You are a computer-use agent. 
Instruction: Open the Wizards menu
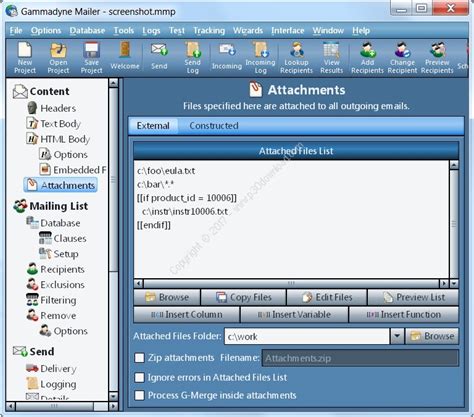point(248,31)
